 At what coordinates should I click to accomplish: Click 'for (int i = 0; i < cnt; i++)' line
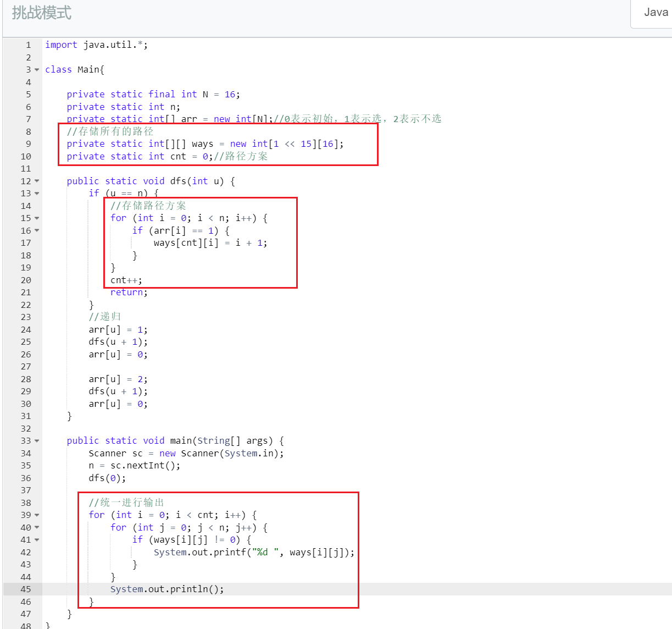click(x=173, y=515)
